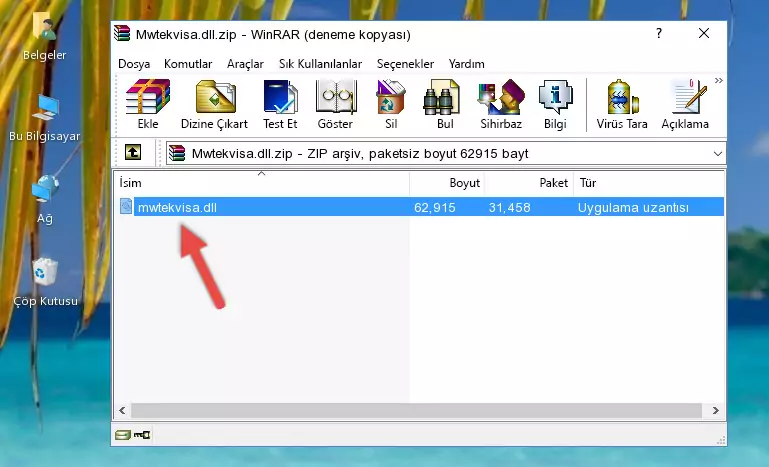This screenshot has height=467, width=769.
Task: Open the Dosya menu
Action: pos(134,64)
